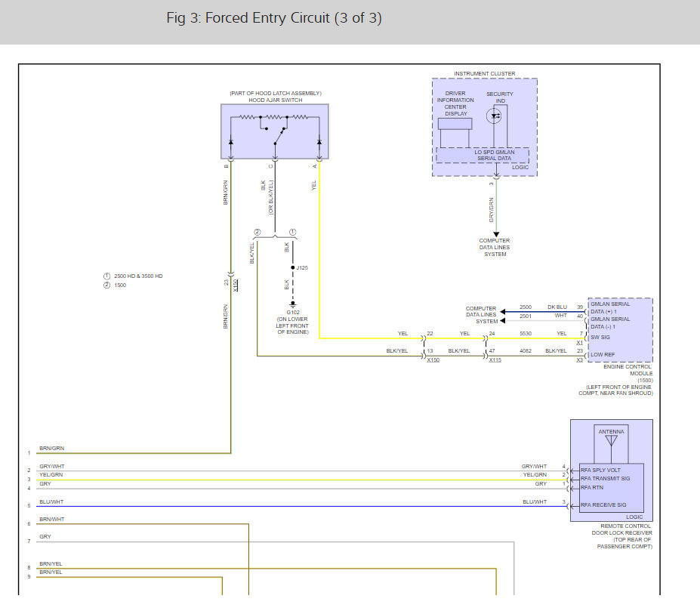Screen dimensions: 700x611
Task: Click circuit number 5530
Action: [x=526, y=334]
